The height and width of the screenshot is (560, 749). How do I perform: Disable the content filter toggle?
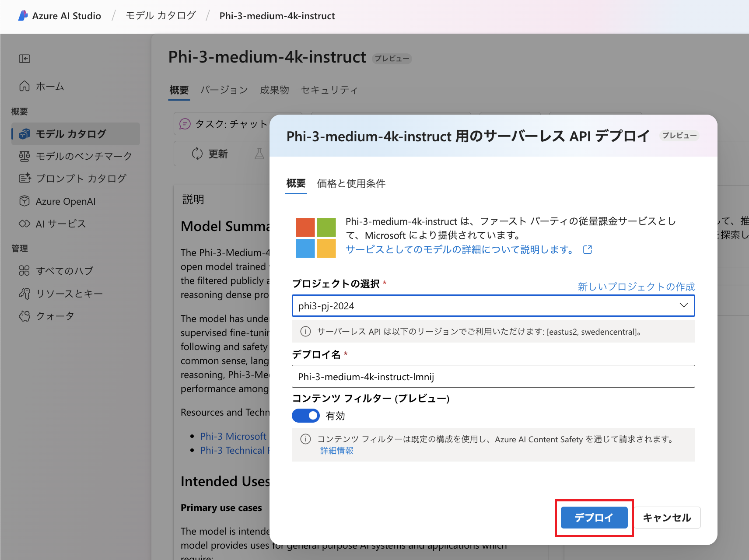(306, 416)
